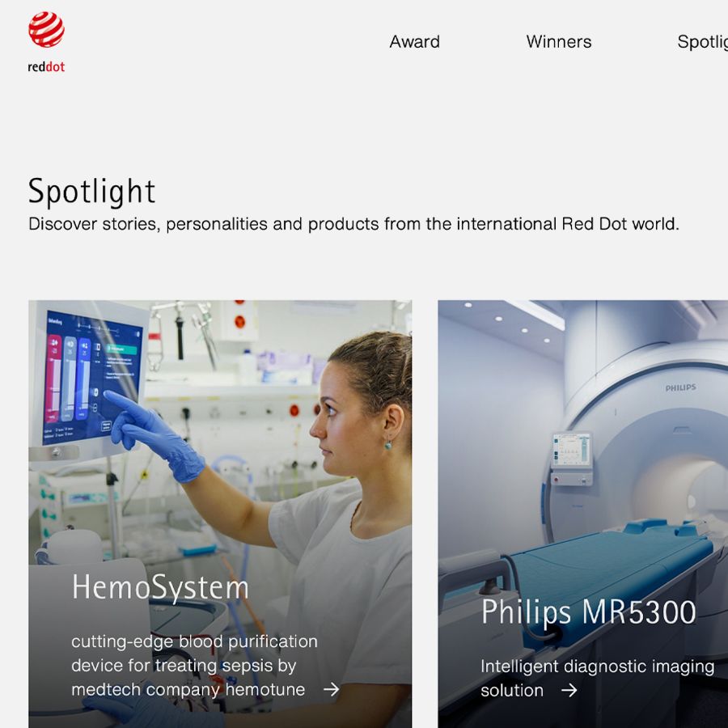Click the small control display on MRI scanner
Image resolution: width=728 pixels, height=728 pixels.
[572, 449]
